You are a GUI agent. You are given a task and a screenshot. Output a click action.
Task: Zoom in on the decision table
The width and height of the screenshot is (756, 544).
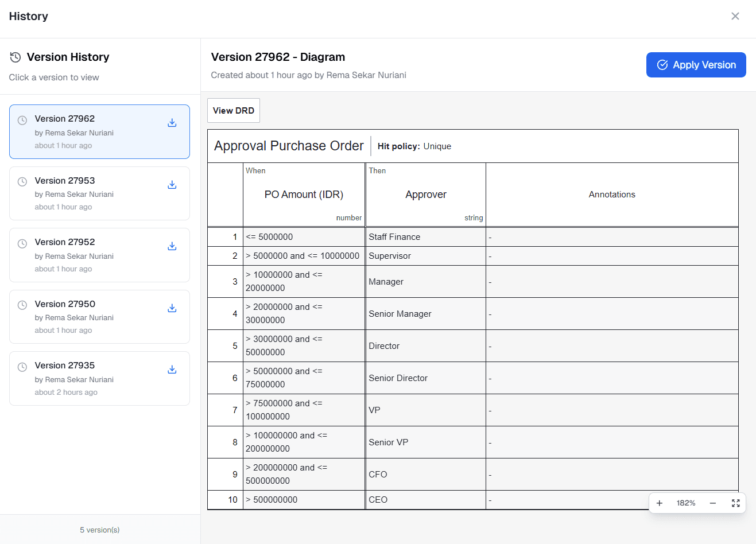pos(659,503)
